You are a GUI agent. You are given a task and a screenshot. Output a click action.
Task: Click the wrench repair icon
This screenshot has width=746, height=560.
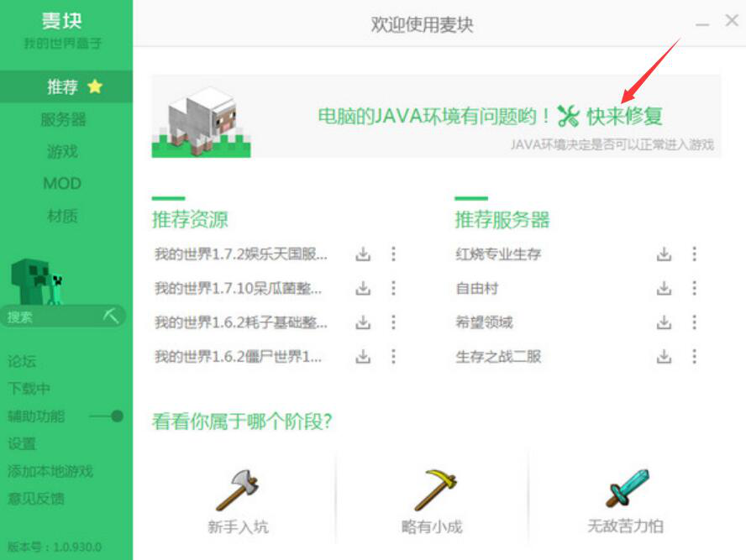pos(568,116)
